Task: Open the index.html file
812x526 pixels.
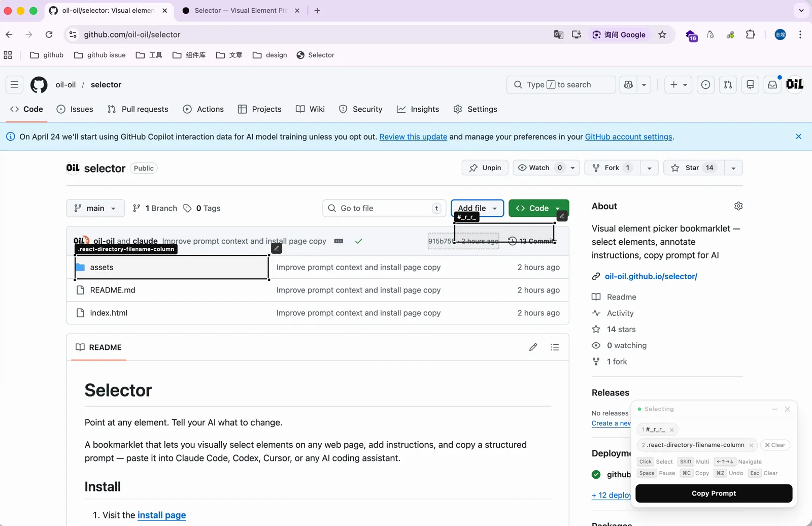Action: coord(109,313)
